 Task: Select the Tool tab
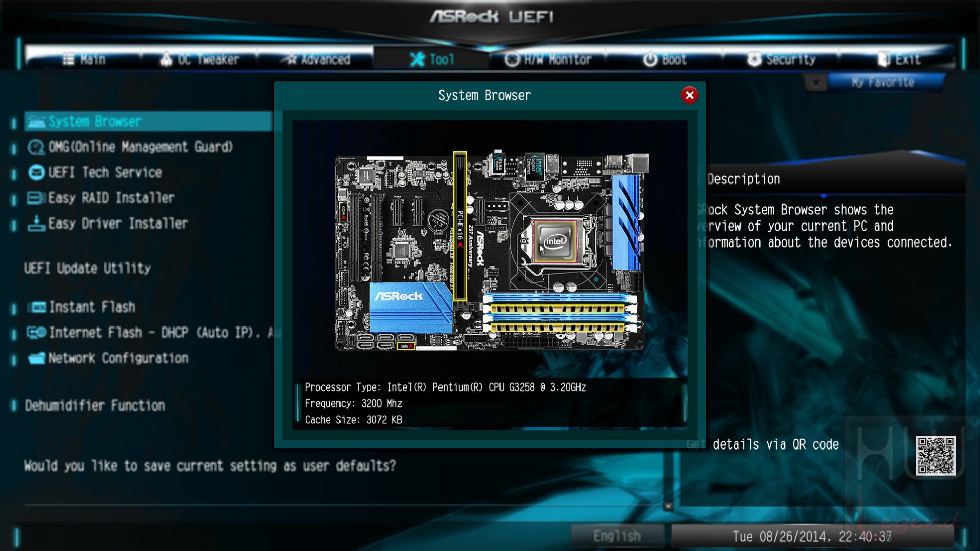(x=432, y=59)
